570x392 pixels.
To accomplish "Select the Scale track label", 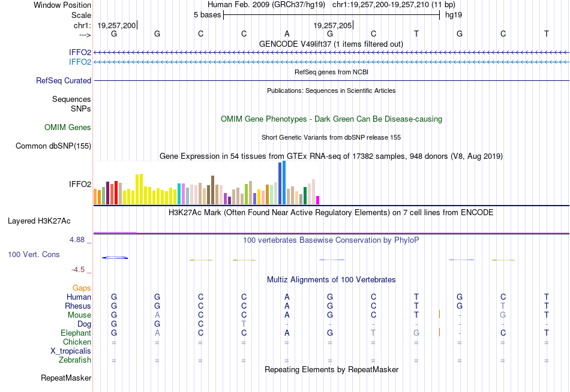I will [x=81, y=15].
